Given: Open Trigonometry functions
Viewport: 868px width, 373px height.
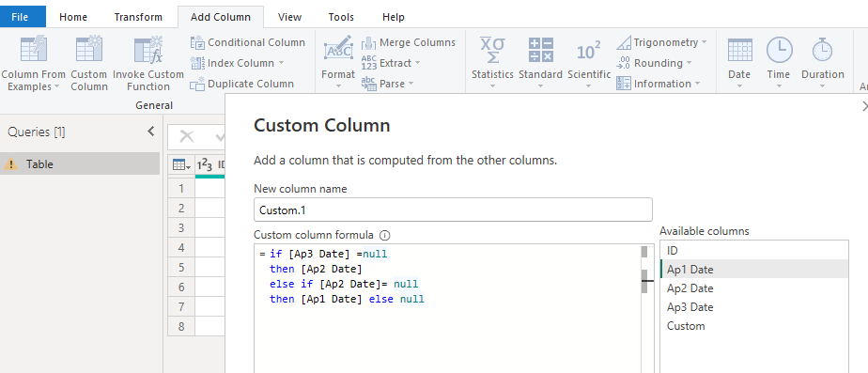Looking at the screenshot, I should 661,42.
